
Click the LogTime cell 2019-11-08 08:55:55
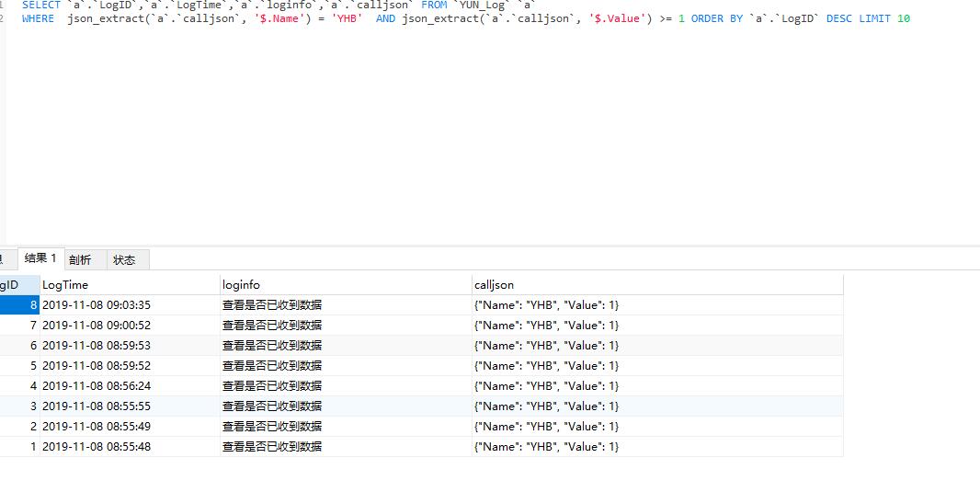coord(96,406)
